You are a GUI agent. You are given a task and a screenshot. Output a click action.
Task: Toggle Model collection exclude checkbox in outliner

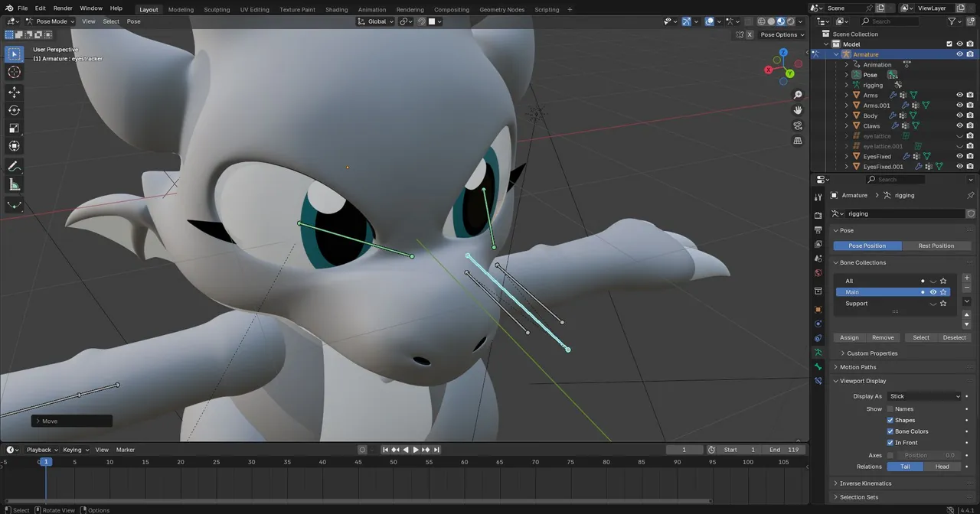click(x=949, y=44)
